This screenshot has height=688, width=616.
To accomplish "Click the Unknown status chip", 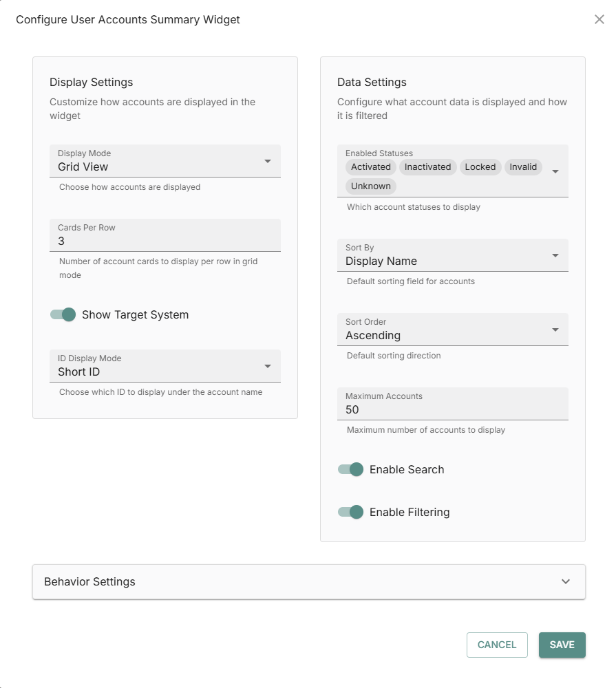I will [x=370, y=186].
